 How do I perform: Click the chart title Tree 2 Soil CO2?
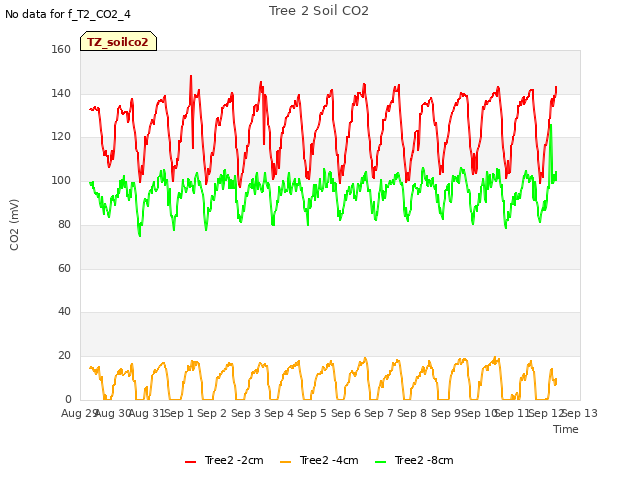[319, 11]
